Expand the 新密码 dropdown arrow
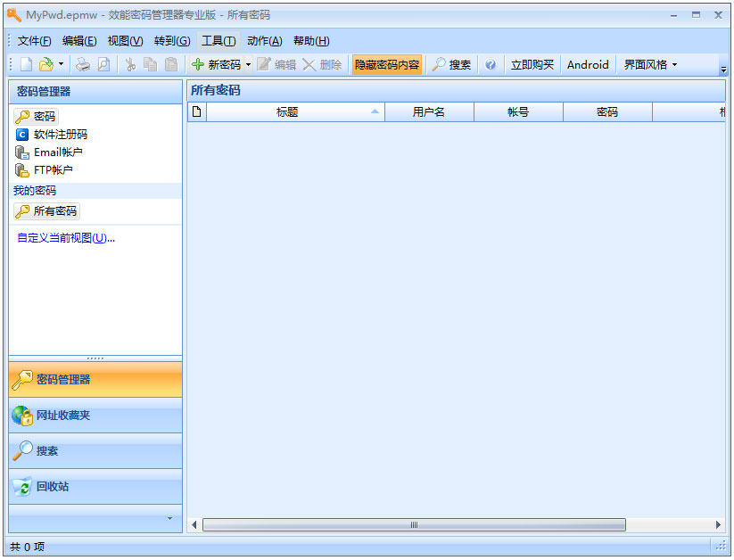Viewport: 734px width, 560px height. coord(248,64)
